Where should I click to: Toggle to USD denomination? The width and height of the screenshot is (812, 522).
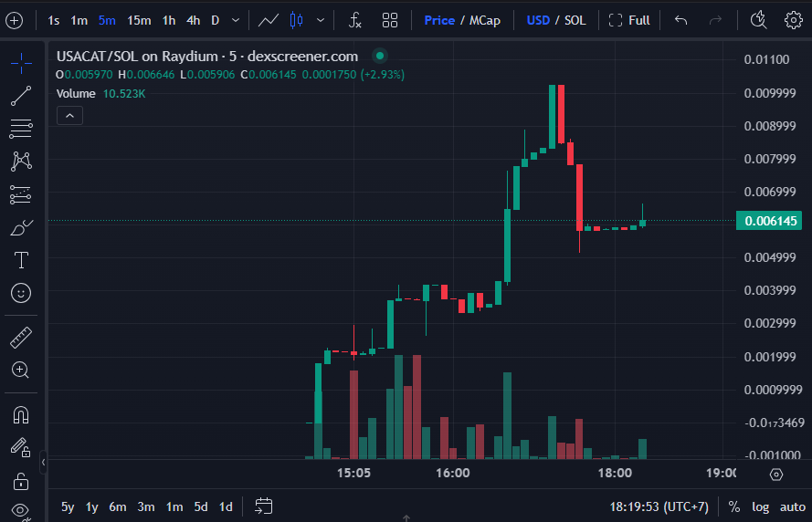point(538,21)
